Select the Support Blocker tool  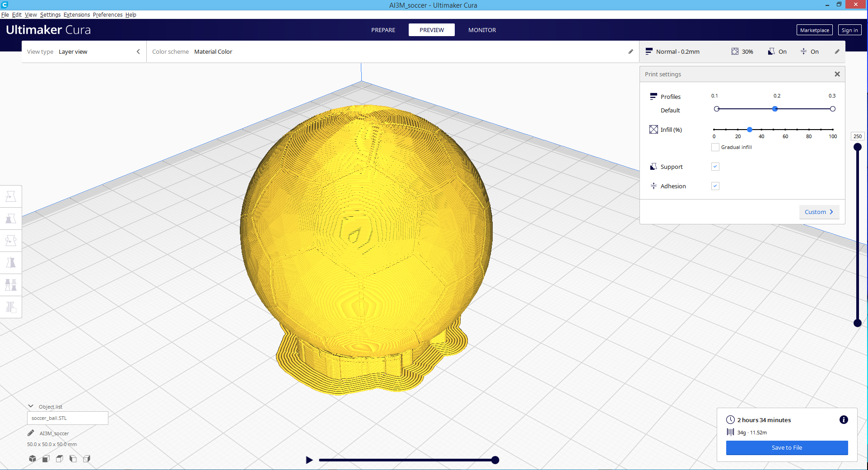[11, 307]
